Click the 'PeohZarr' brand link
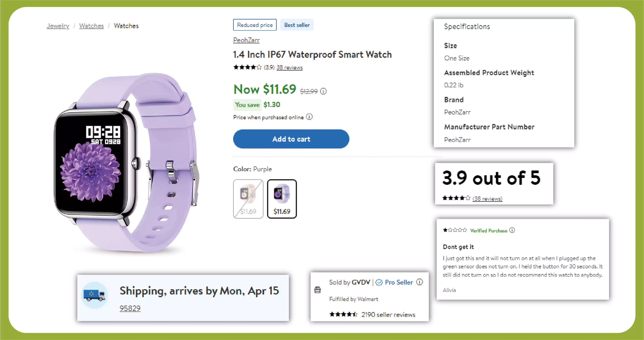 246,40
